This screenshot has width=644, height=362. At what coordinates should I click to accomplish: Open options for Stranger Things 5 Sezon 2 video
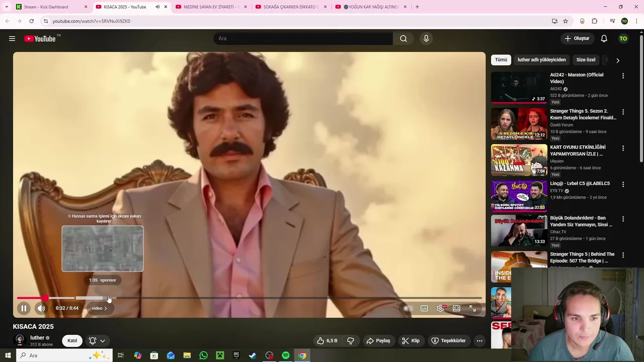623,112
